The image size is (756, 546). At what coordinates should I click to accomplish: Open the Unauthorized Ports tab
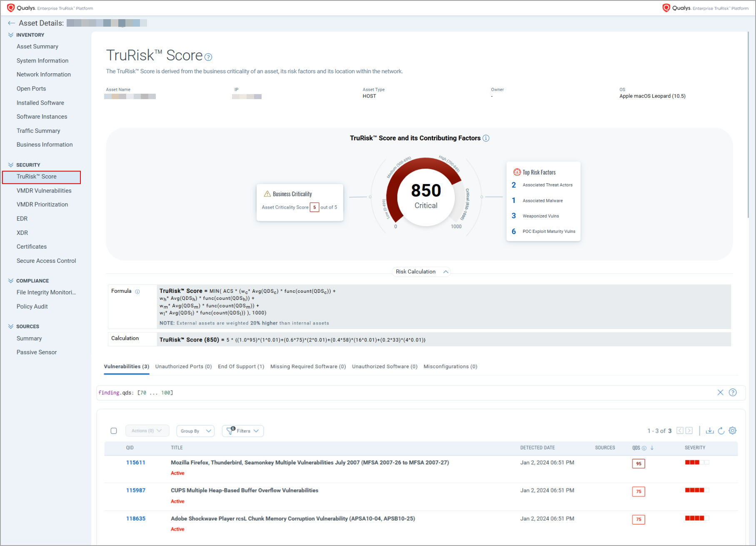[183, 366]
